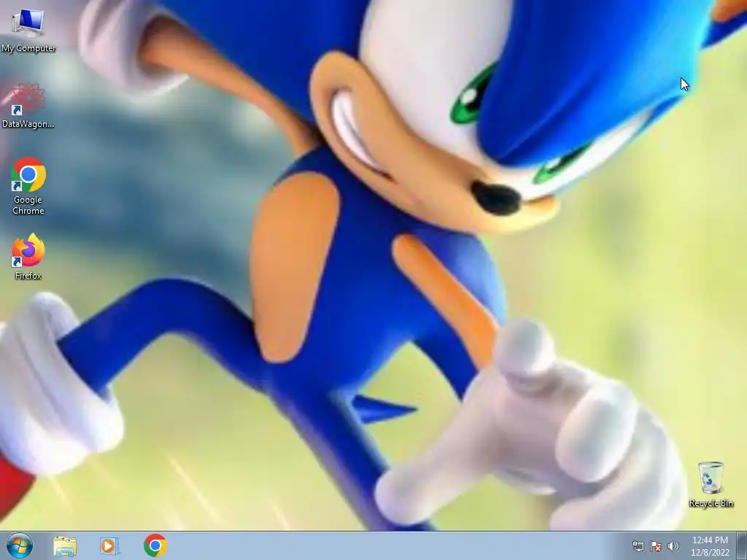Open the clock showing 12:44 PM
Image resolution: width=747 pixels, height=560 pixels.
coord(710,546)
